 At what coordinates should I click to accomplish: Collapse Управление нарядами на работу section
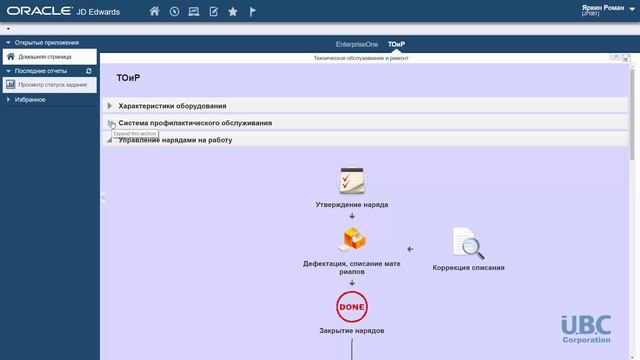[109, 140]
